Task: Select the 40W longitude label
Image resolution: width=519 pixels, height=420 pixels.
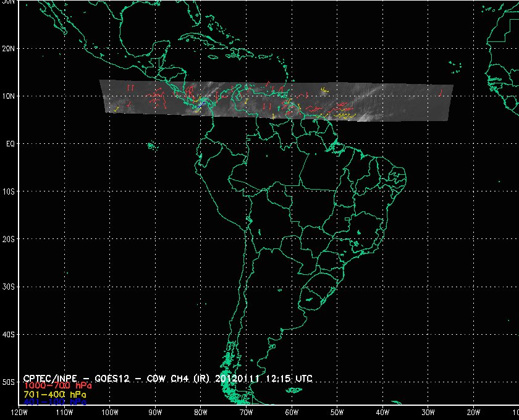Action: point(382,413)
